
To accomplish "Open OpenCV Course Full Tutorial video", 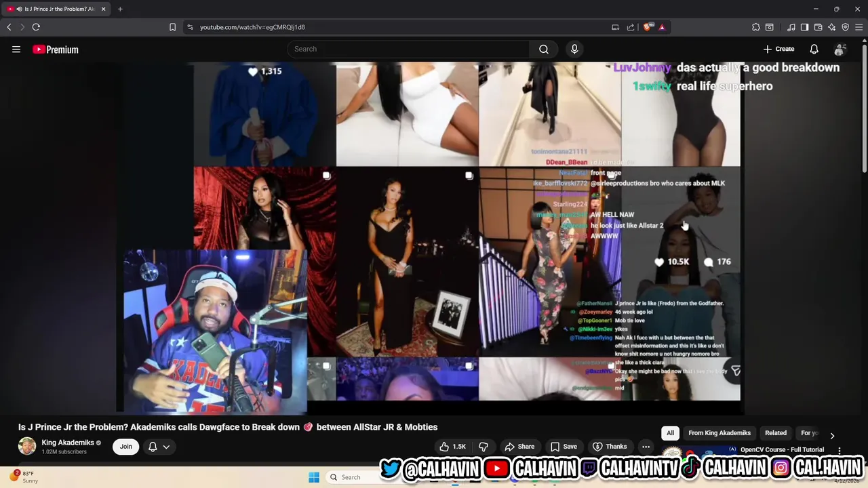I will (x=782, y=450).
